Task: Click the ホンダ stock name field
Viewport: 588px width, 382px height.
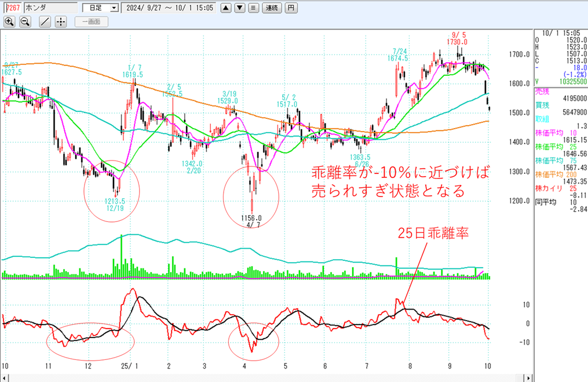Action: pos(50,8)
